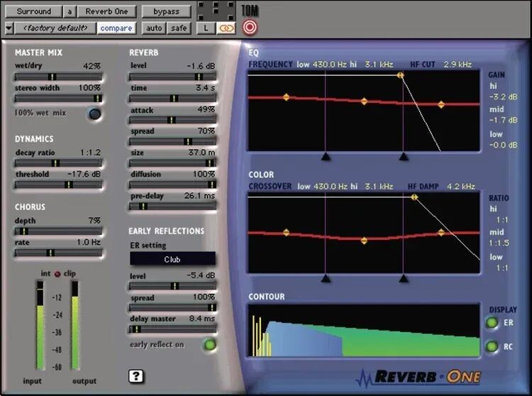Open the Reverb One plug-in selector
Screen dimensions: 532x396
tap(106, 11)
